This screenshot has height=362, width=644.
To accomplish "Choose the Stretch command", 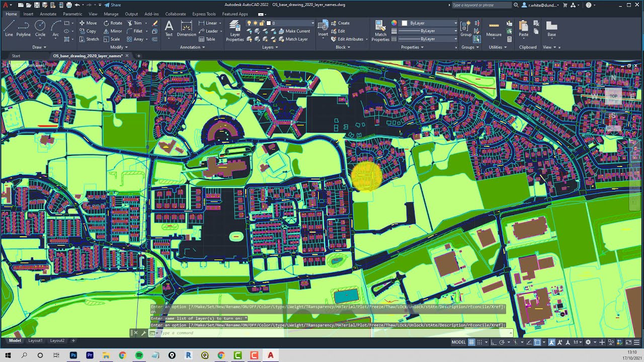I will 89,39.
